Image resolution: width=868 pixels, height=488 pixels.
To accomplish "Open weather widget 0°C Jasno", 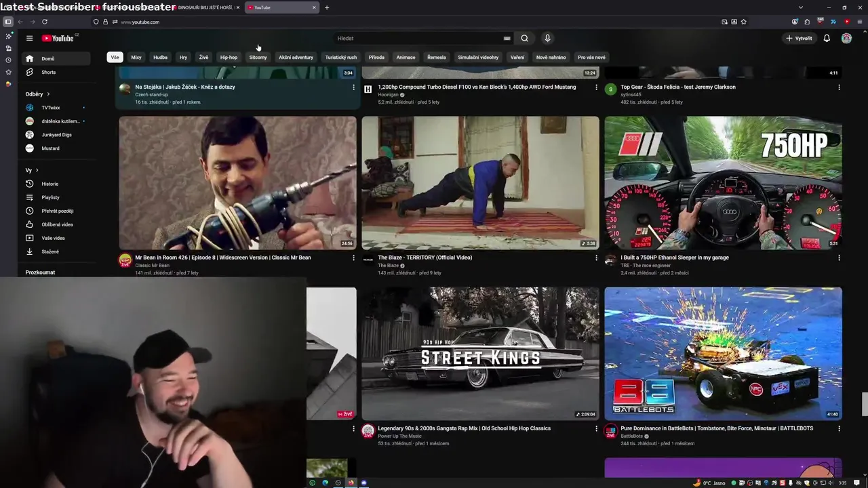I will click(709, 483).
